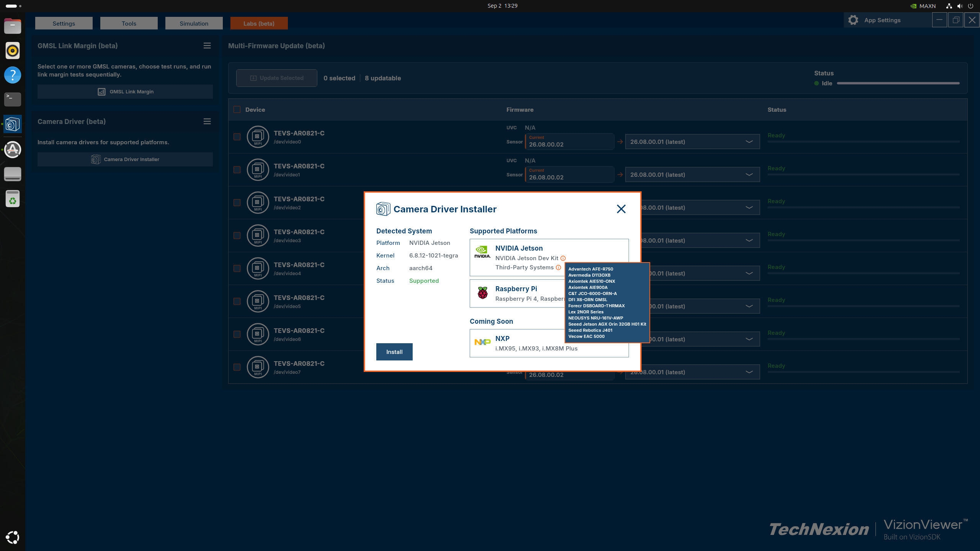The image size is (980, 551).
Task: Select the VizionViewer icon in the dock
Action: (x=13, y=124)
